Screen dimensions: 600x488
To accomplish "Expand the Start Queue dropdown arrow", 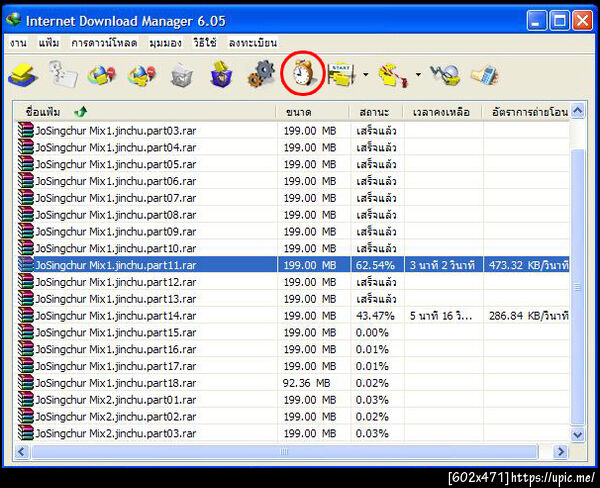I will [x=365, y=75].
